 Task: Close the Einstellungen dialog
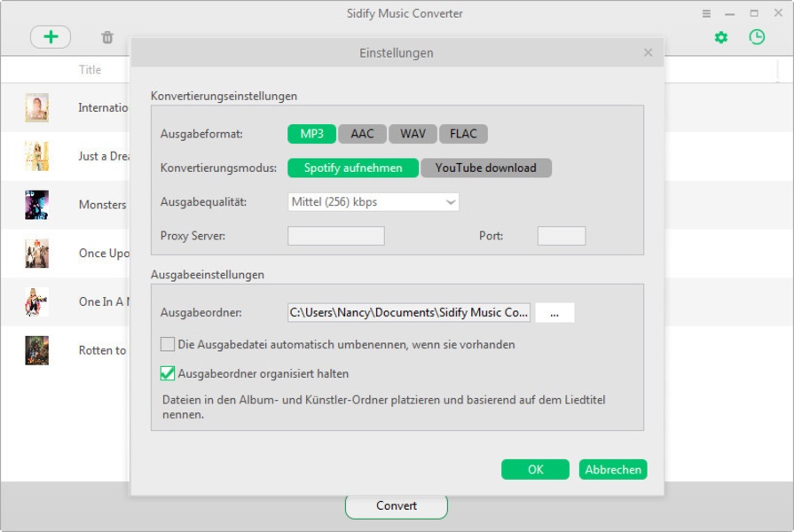(649, 52)
